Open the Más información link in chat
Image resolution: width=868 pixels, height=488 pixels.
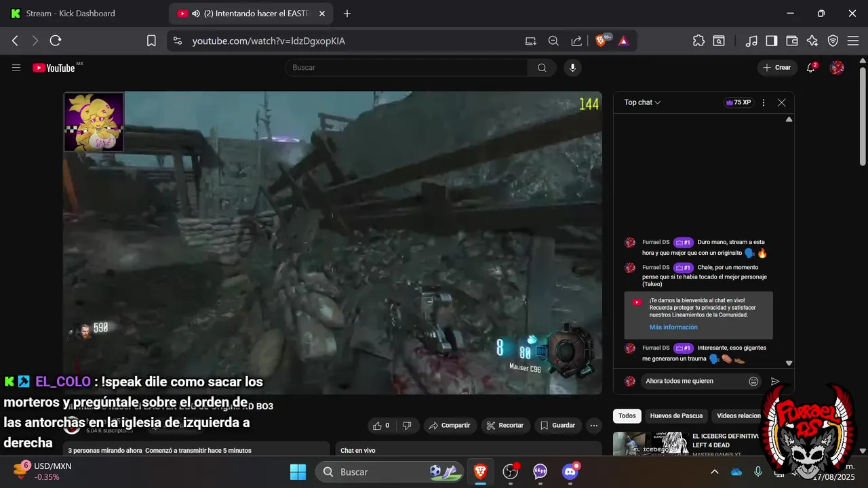(x=673, y=327)
